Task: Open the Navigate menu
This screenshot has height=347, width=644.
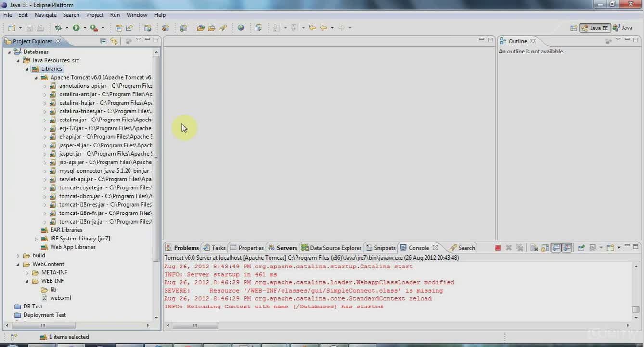Action: 45,15
